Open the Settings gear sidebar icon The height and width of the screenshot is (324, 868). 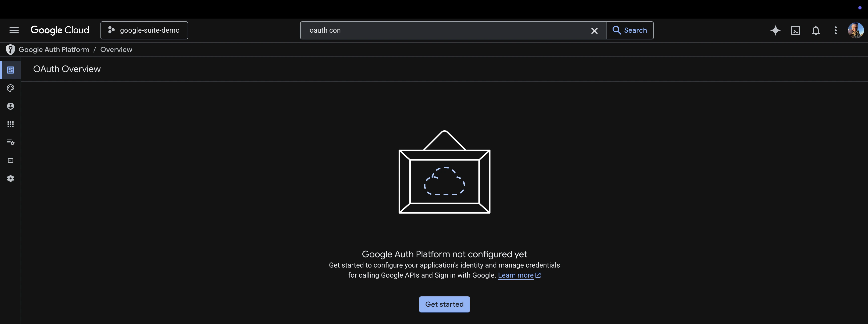pyautogui.click(x=11, y=178)
